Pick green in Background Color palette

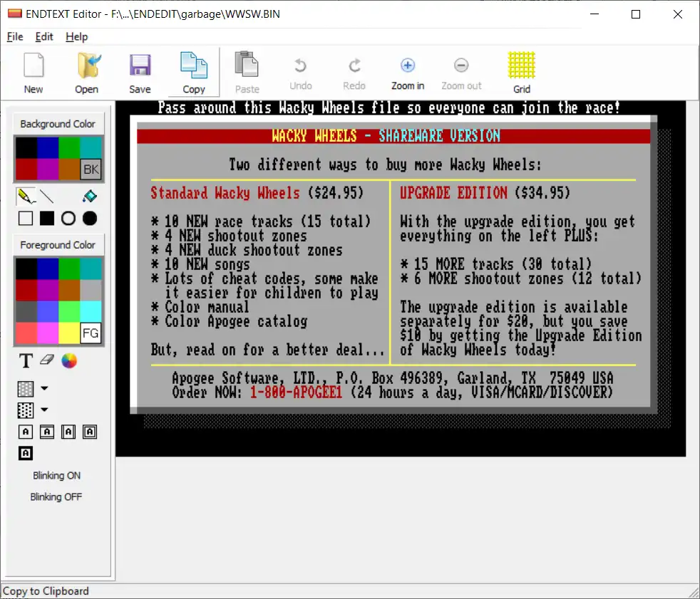coord(69,148)
